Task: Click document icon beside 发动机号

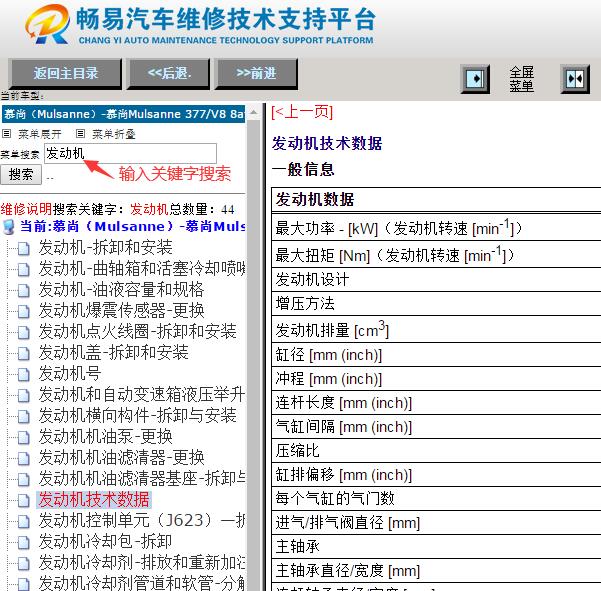Action: [x=24, y=374]
